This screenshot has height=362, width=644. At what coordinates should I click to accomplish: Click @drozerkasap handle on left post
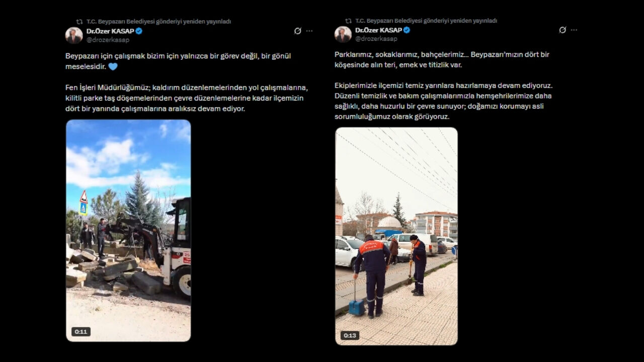pos(108,39)
